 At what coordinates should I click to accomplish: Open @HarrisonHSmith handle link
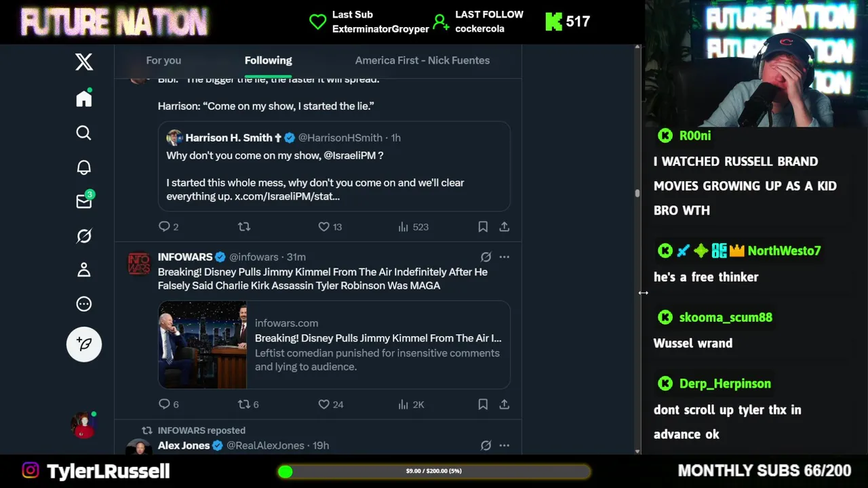click(x=340, y=138)
